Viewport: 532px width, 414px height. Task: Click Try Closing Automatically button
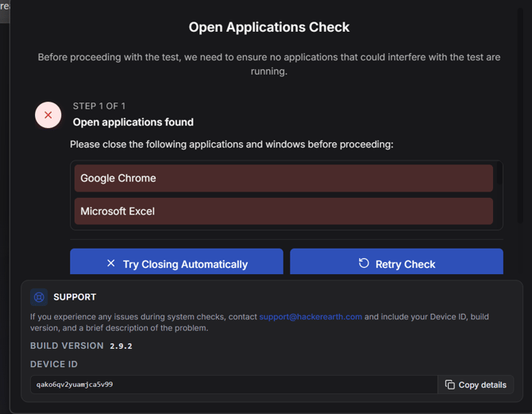pos(176,261)
